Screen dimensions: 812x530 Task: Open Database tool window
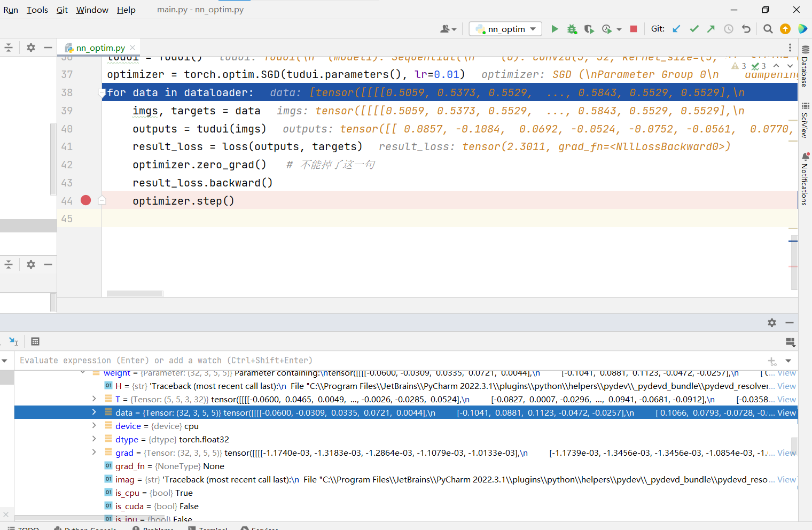[x=805, y=66]
